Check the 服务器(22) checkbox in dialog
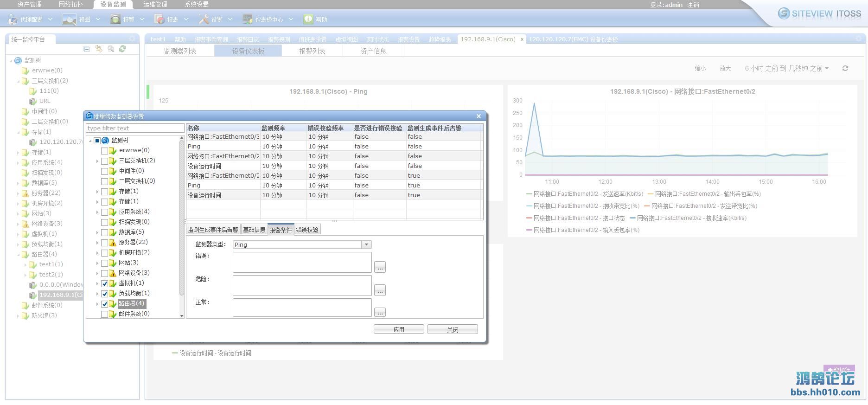Image resolution: width=868 pixels, height=405 pixels. point(104,243)
